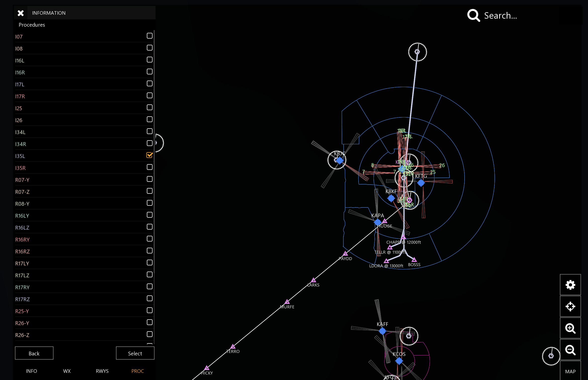588x380 pixels.
Task: Uncheck the I35L procedure checkbox
Action: (x=150, y=155)
